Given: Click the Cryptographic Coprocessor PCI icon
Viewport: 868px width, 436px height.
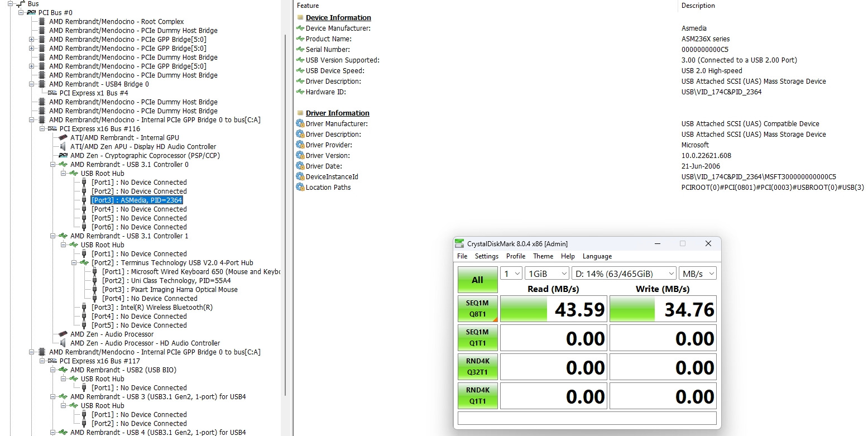Looking at the screenshot, I should (63, 156).
